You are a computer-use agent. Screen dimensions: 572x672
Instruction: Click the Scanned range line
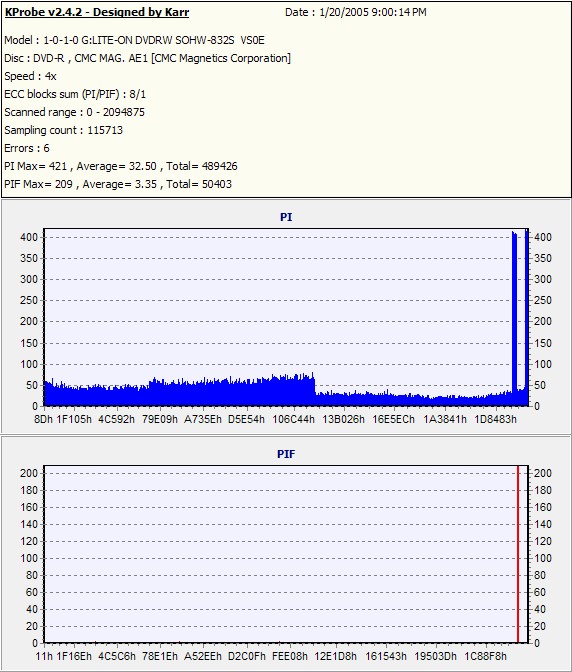pos(75,112)
